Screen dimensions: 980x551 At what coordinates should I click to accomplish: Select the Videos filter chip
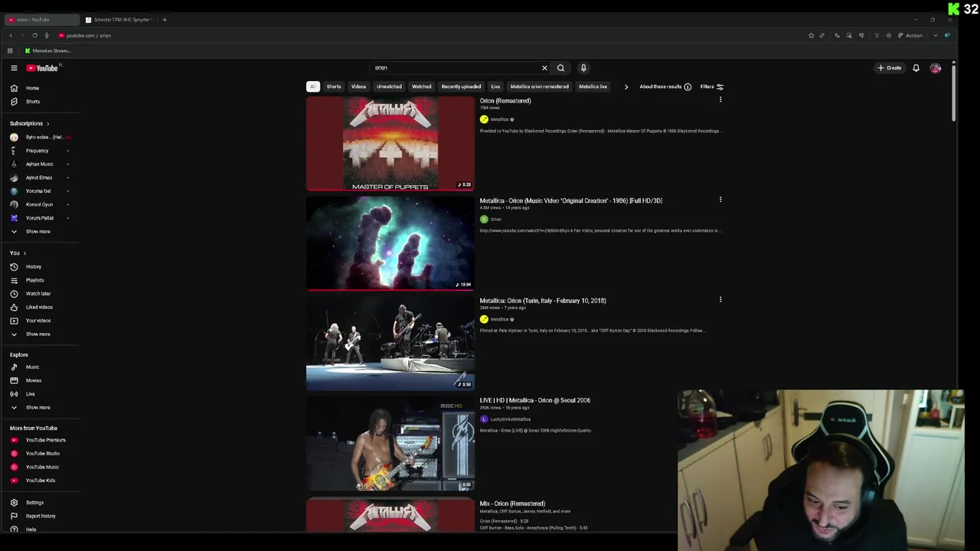[358, 87]
